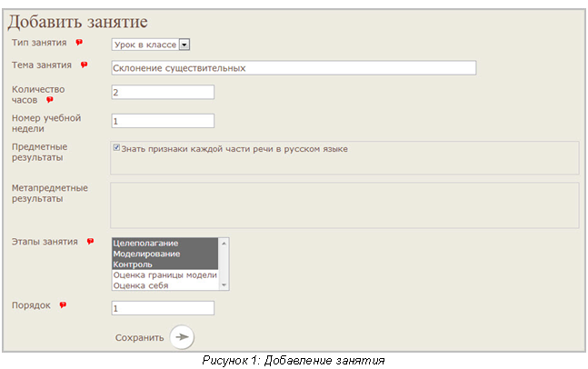Open the Тип занятия dropdown arrow
Viewport: 588px width, 369px height.
[184, 45]
